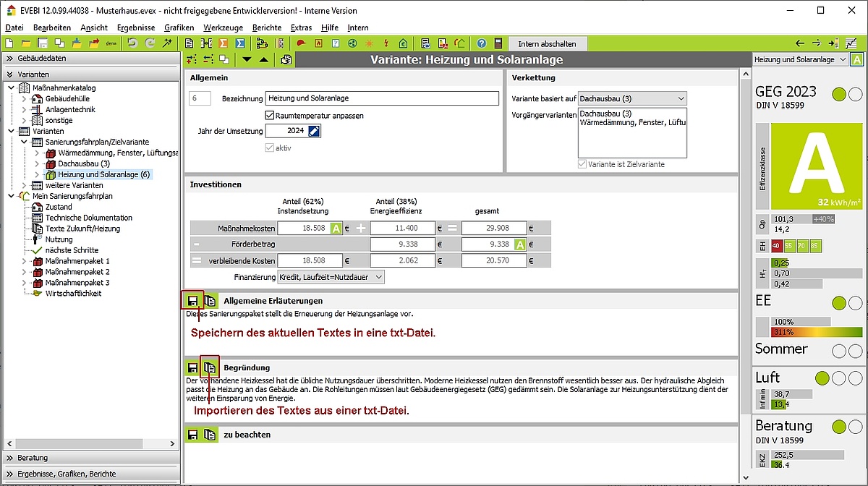Click the yellow lightning bolt icon

pyautogui.click(x=386, y=43)
